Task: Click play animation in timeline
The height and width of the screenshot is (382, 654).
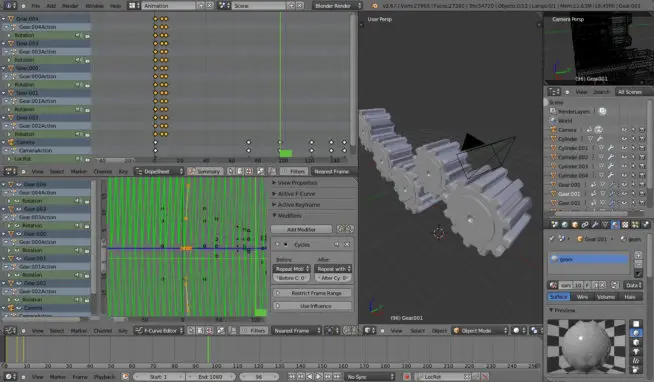Action: coord(319,377)
